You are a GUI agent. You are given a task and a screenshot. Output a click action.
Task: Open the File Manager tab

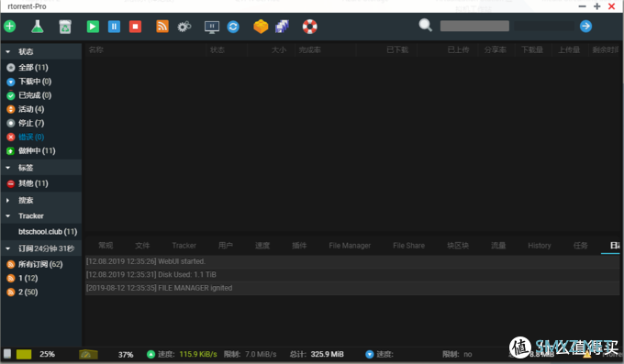[350, 246]
